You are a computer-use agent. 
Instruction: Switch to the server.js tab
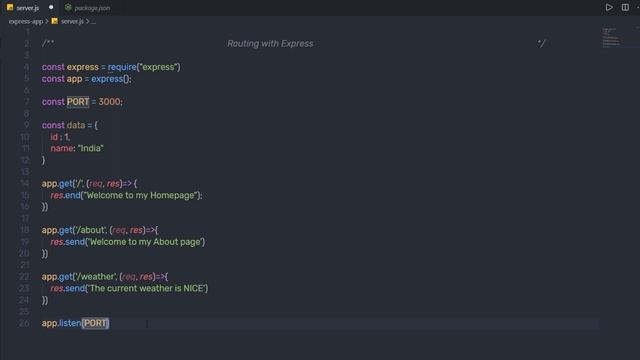click(x=28, y=8)
